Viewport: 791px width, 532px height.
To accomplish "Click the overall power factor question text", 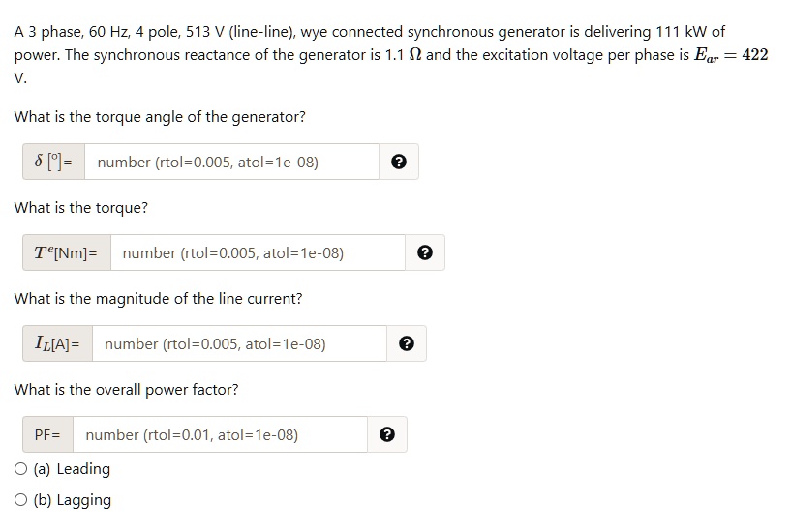I will [126, 390].
